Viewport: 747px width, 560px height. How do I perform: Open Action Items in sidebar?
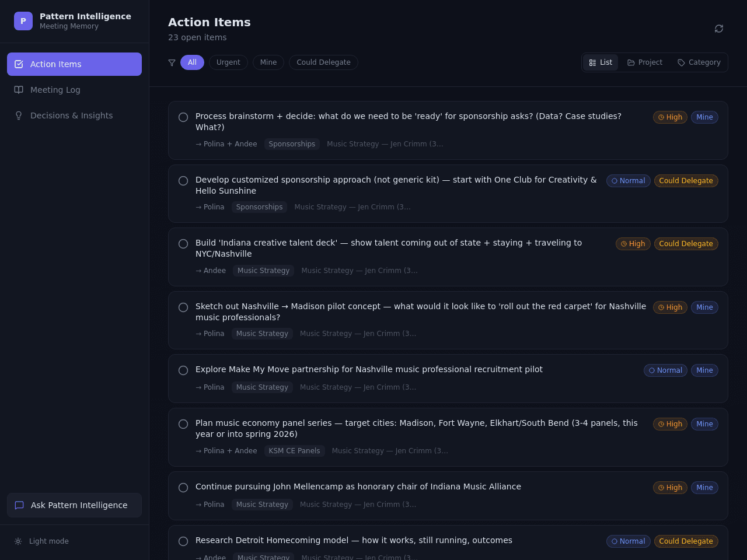pyautogui.click(x=74, y=64)
